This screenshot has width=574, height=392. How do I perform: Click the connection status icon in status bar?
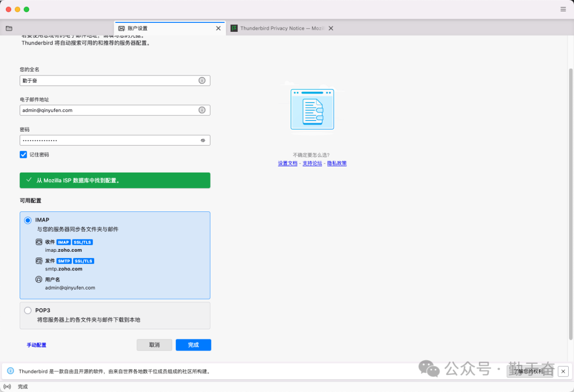pyautogui.click(x=7, y=387)
